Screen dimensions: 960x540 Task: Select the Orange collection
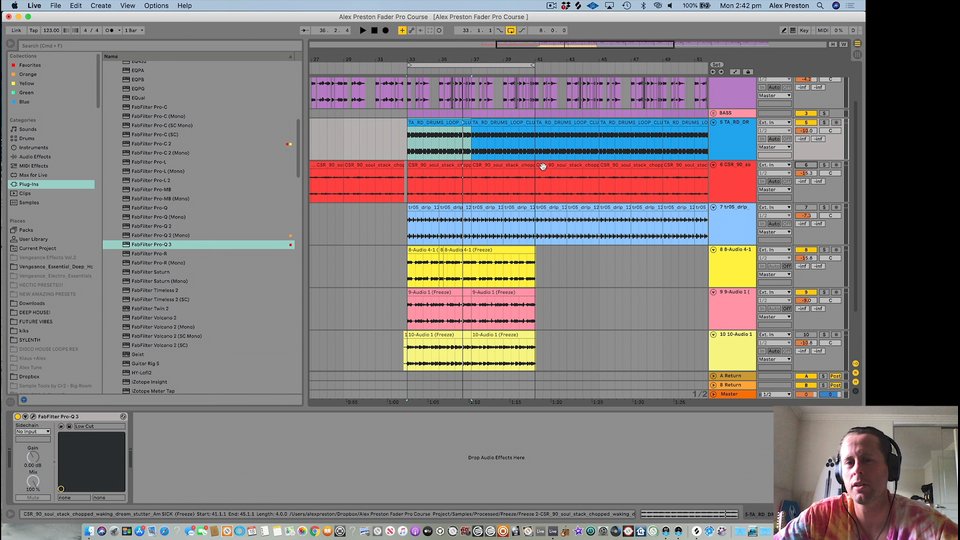click(x=28, y=74)
